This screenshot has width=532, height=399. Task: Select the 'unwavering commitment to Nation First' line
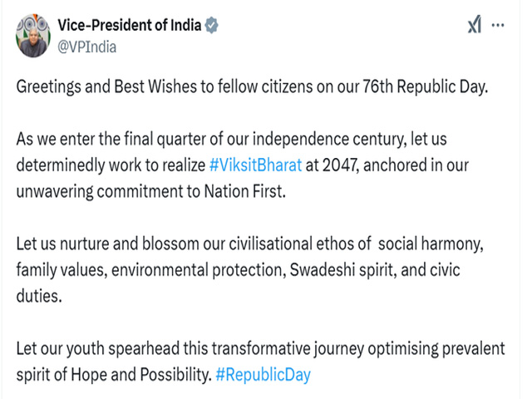coord(151,191)
